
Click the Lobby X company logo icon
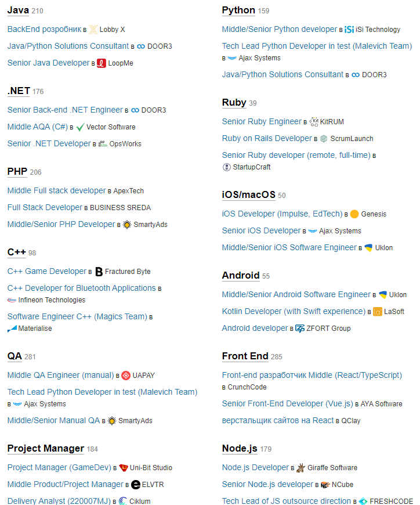93,29
